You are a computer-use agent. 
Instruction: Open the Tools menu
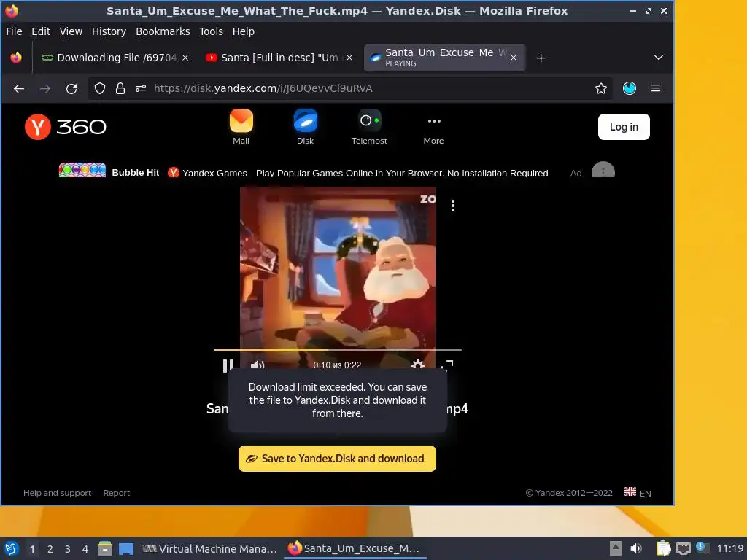pyautogui.click(x=211, y=31)
